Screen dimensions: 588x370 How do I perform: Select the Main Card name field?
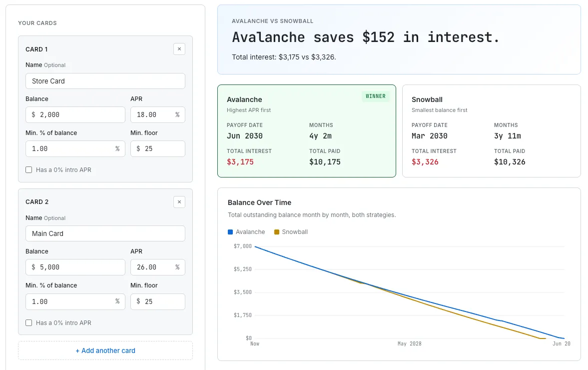tap(105, 233)
